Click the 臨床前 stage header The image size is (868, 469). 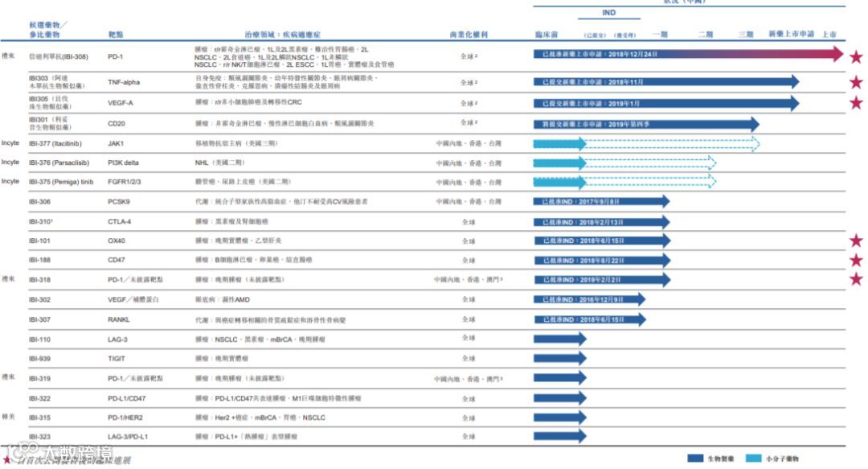tap(547, 35)
